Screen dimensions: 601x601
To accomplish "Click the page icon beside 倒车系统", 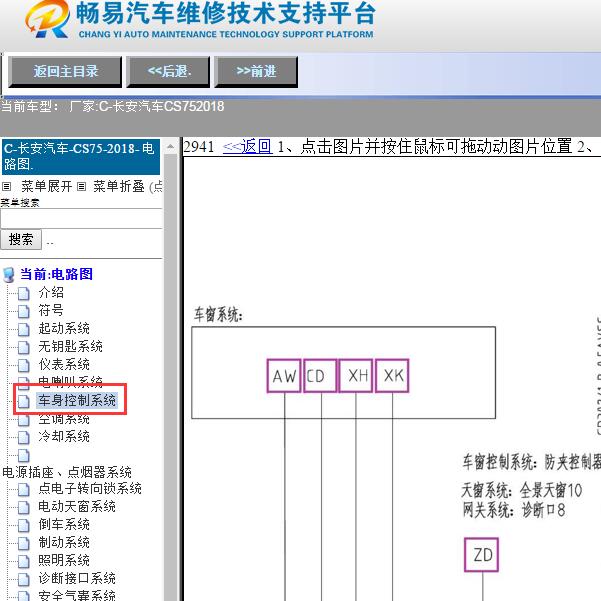I will point(24,526).
